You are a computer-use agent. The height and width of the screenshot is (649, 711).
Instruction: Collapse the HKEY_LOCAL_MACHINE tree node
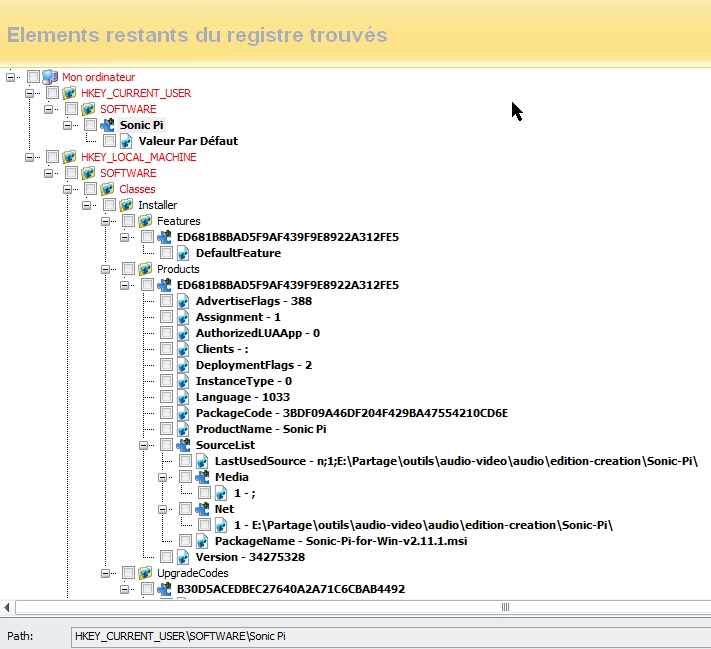[x=30, y=157]
